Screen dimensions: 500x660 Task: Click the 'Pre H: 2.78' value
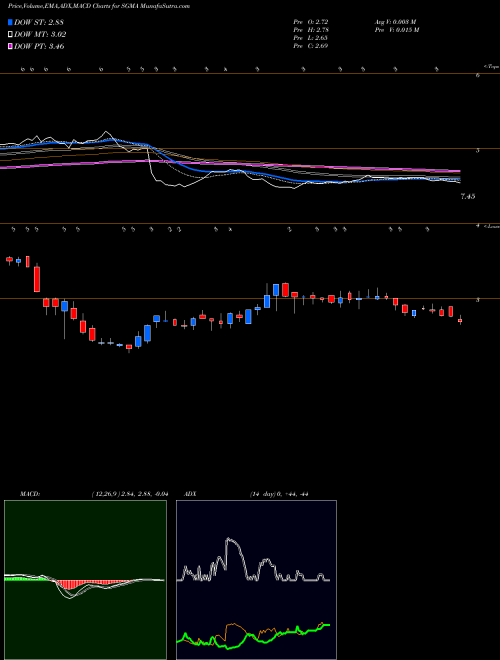[x=311, y=30]
